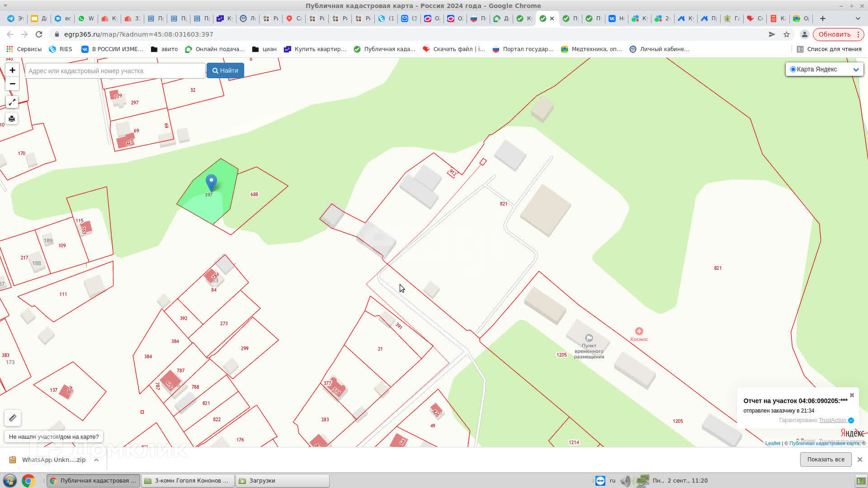Click the print map icon
Screen dimensions: 868x488
tap(12, 119)
